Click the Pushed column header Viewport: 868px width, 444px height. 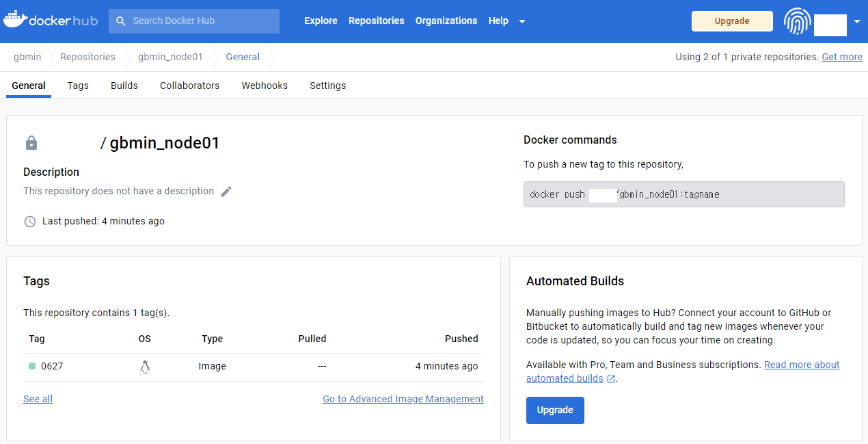461,339
